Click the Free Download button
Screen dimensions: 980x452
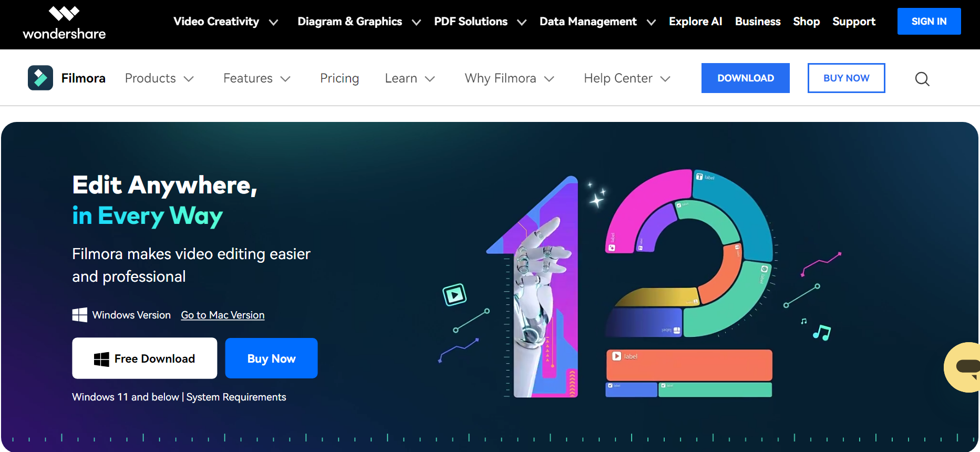coord(145,358)
